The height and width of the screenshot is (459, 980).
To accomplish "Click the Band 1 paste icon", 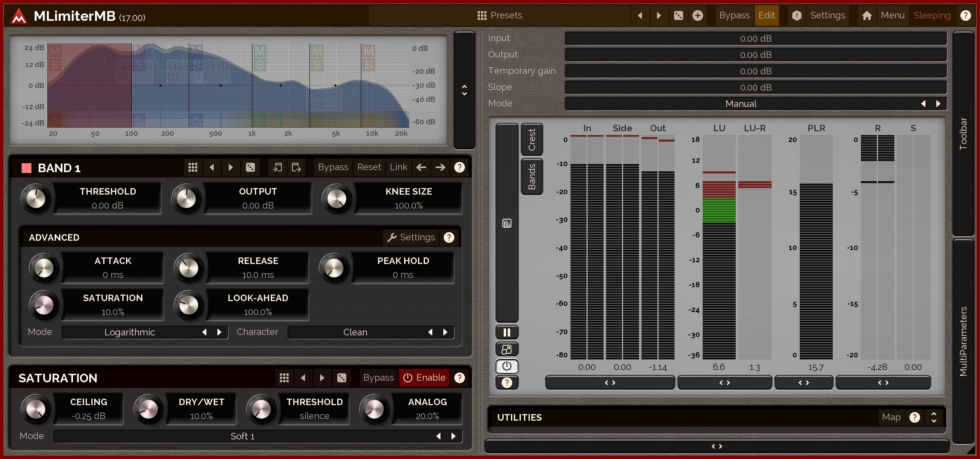I will 296,167.
